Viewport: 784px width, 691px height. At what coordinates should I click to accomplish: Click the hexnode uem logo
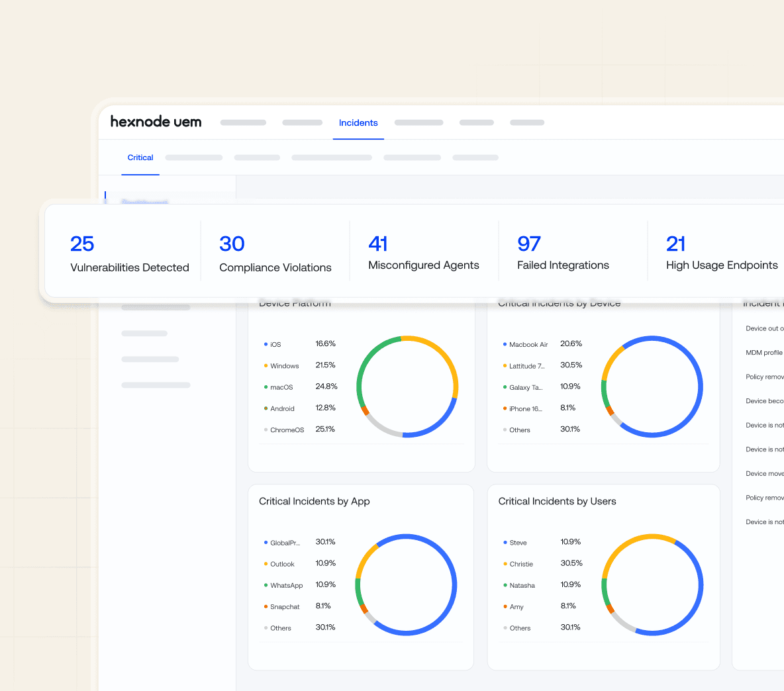[156, 122]
